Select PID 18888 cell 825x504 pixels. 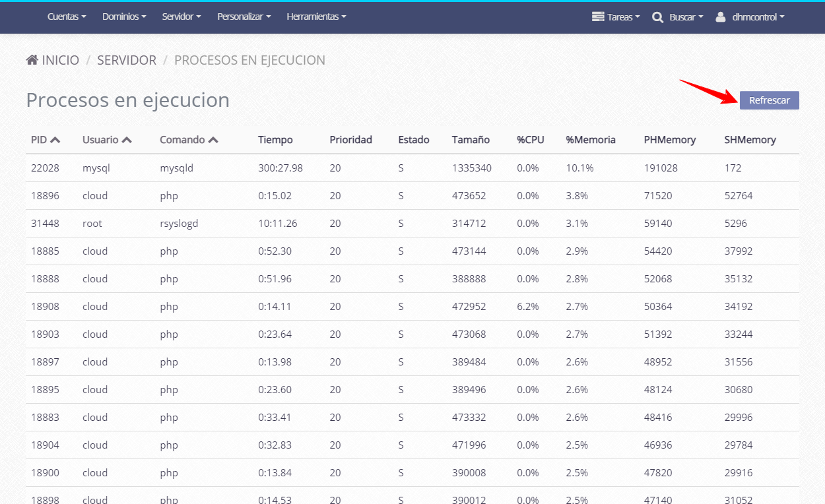tap(45, 279)
